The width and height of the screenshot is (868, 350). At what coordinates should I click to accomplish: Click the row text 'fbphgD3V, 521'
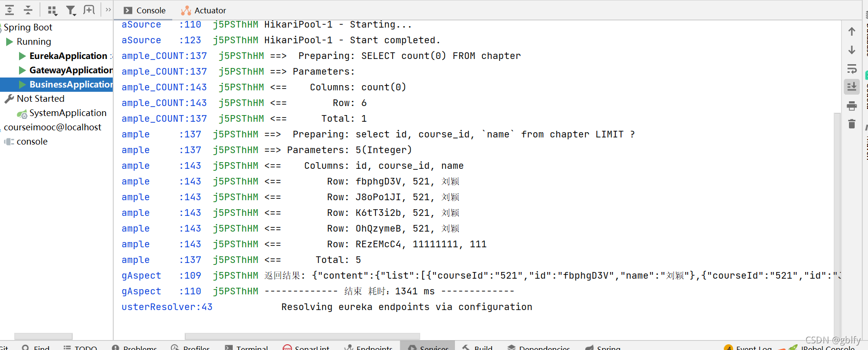pyautogui.click(x=393, y=181)
